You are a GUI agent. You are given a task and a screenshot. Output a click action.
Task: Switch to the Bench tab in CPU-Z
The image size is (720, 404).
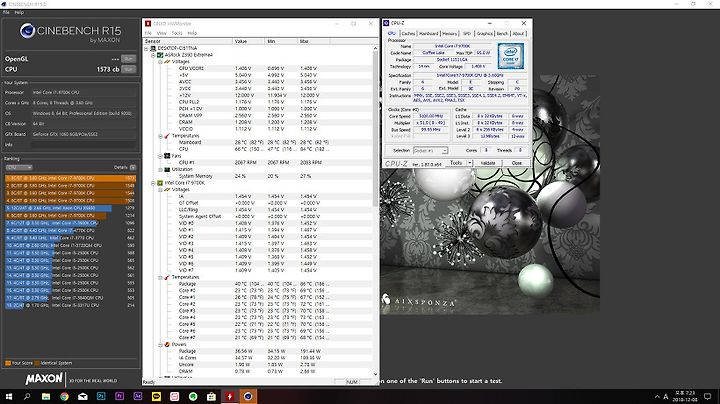click(502, 34)
